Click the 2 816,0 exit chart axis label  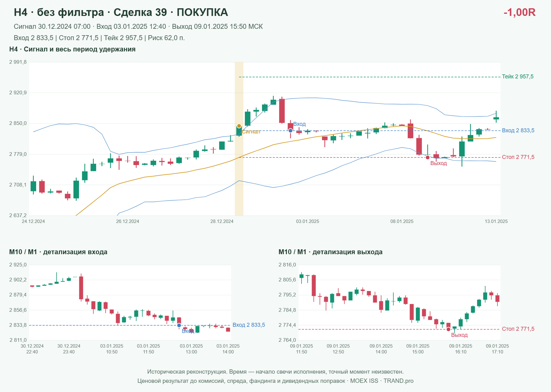point(287,265)
